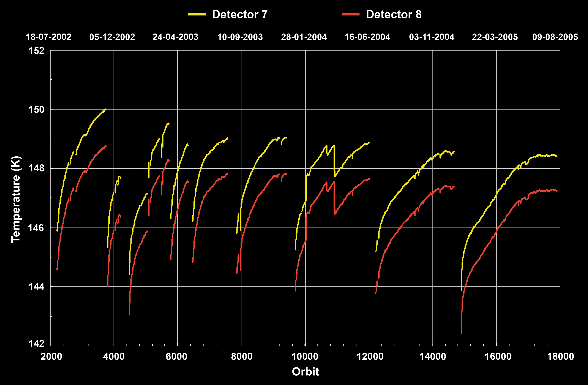588x385 pixels.
Task: Click the 22-03-2005 date label
Action: tap(495, 37)
